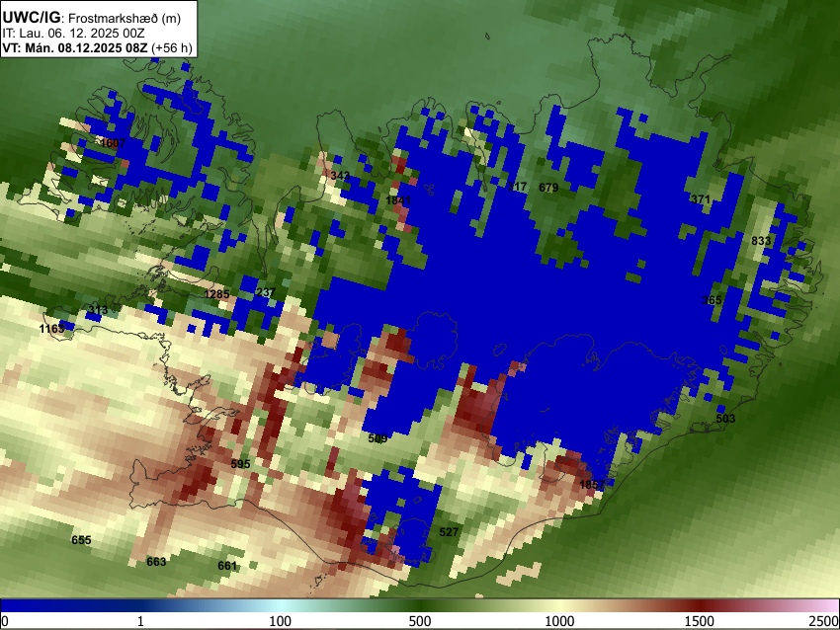Click the map value 679
Image resolution: width=840 pixels, height=630 pixels.
click(548, 188)
